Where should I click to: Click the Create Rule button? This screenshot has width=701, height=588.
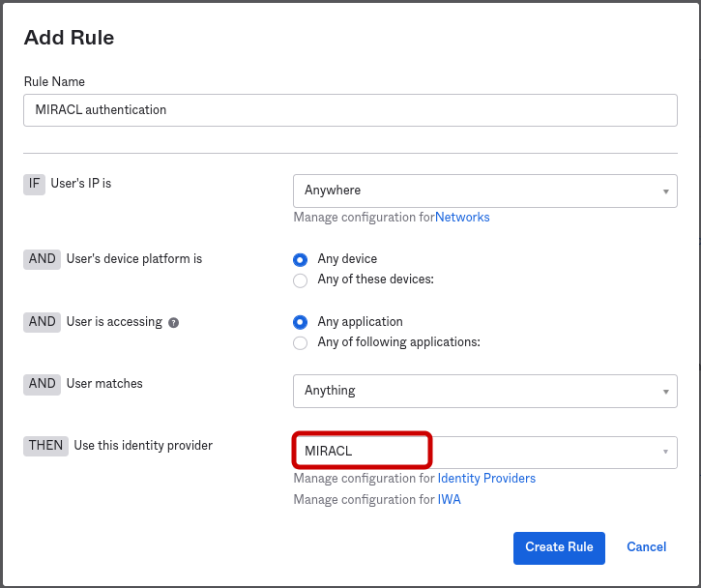click(x=559, y=547)
